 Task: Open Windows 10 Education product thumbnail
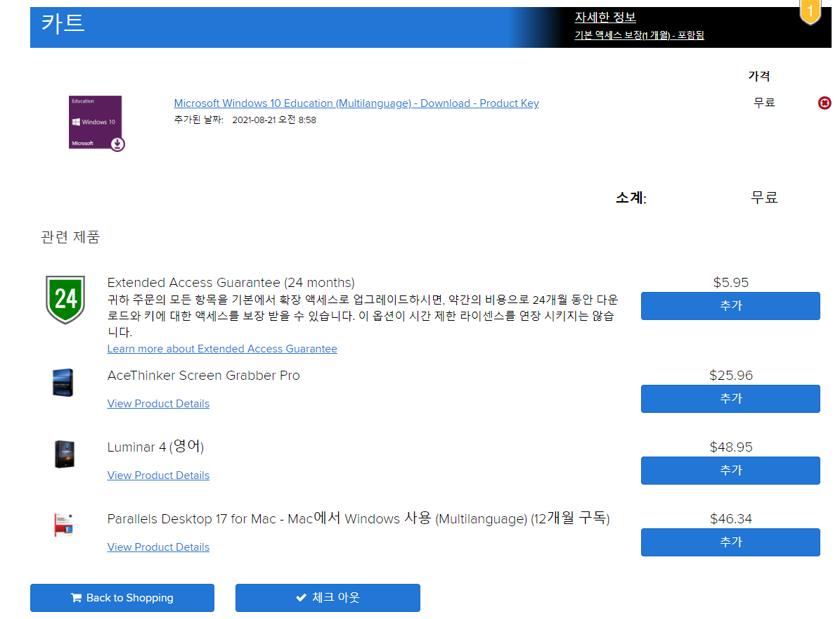click(96, 123)
